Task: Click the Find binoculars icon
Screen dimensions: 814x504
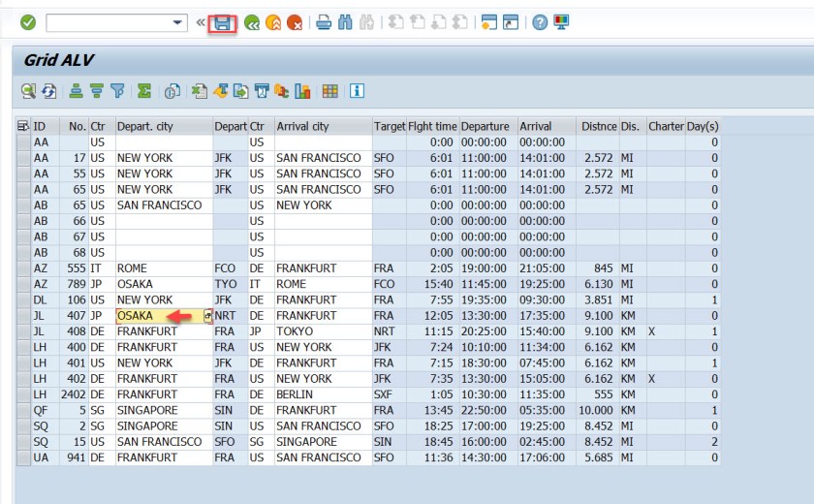Action: click(345, 22)
